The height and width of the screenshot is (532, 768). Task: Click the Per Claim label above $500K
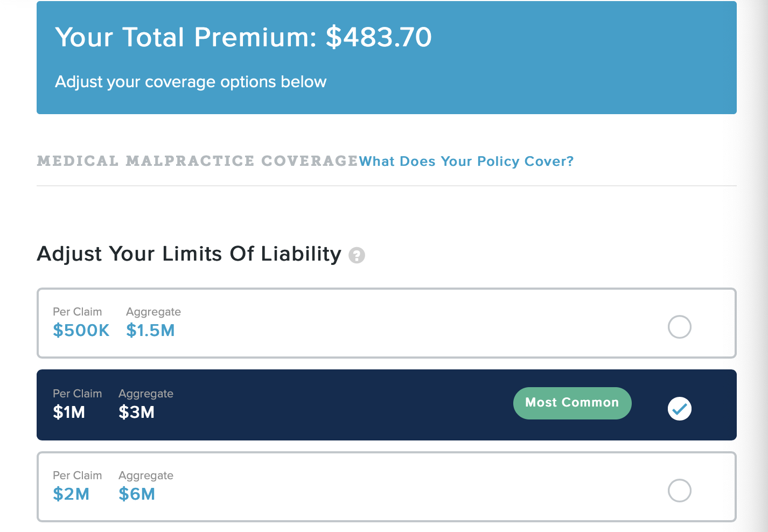(x=77, y=312)
